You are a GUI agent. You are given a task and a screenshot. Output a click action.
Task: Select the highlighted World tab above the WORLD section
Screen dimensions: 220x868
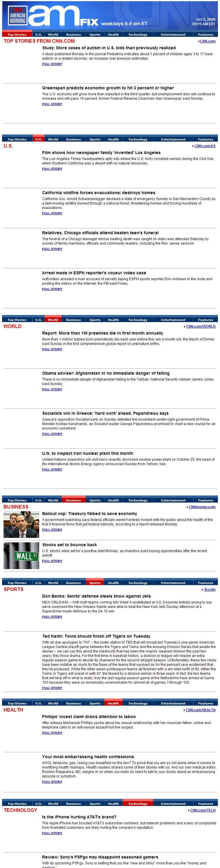pyautogui.click(x=53, y=320)
